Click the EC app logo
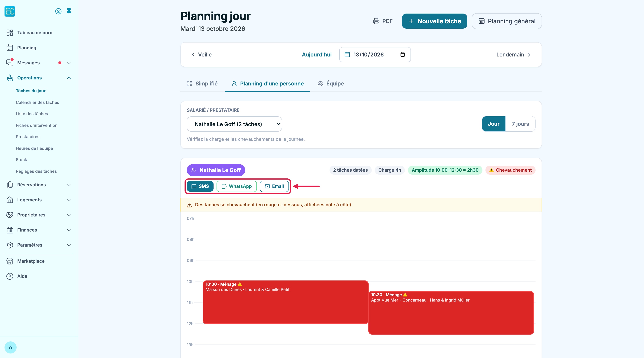644x358 pixels. pos(10,11)
